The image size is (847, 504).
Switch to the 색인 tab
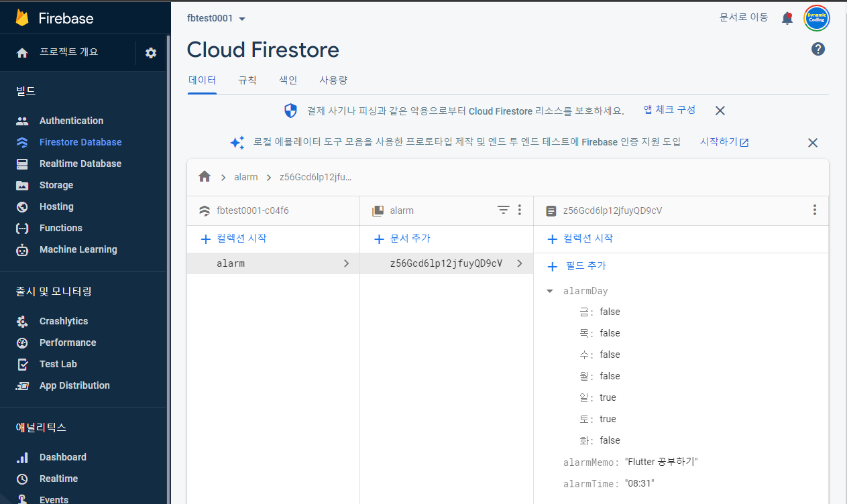tap(288, 80)
